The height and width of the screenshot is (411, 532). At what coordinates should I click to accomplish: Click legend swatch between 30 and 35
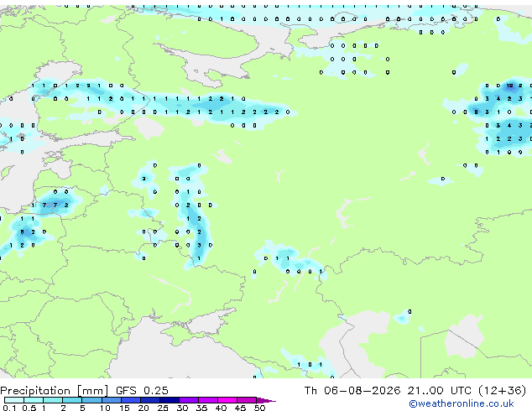tap(189, 400)
